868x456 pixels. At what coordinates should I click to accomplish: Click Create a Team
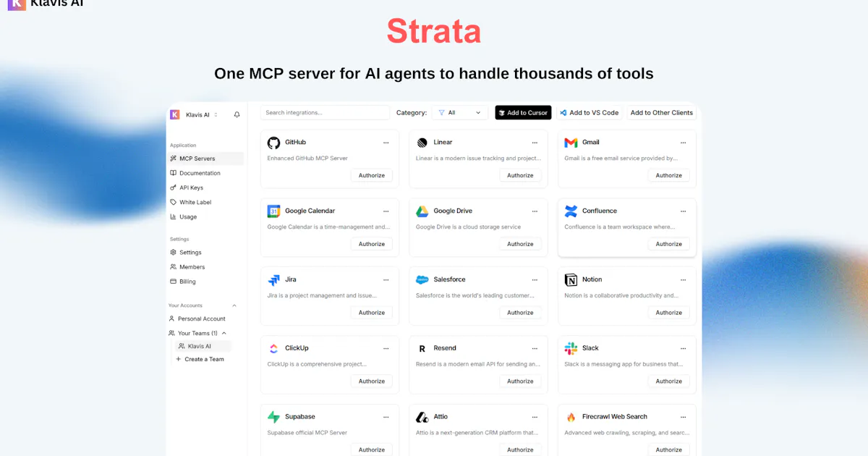point(200,359)
